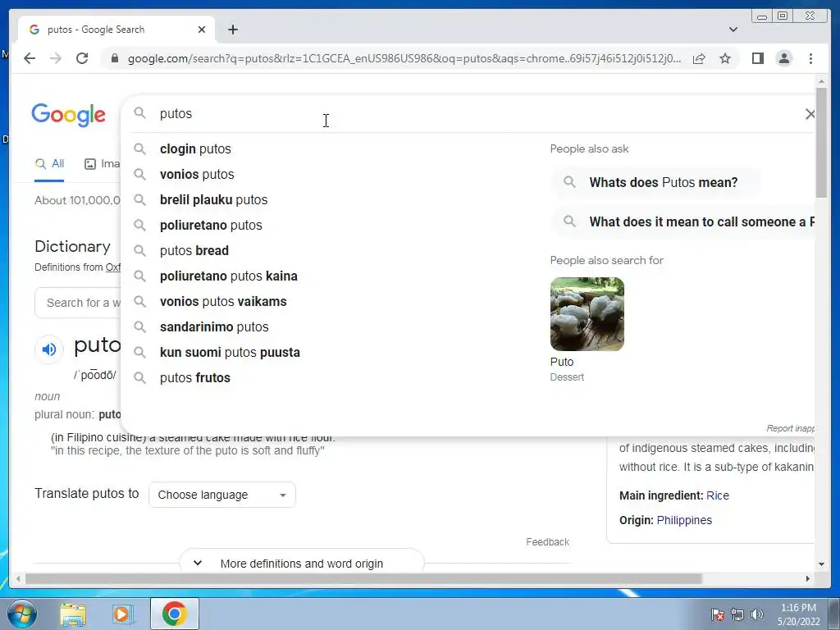Switch to the All results tab
Image resolution: width=840 pixels, height=630 pixels.
point(49,164)
